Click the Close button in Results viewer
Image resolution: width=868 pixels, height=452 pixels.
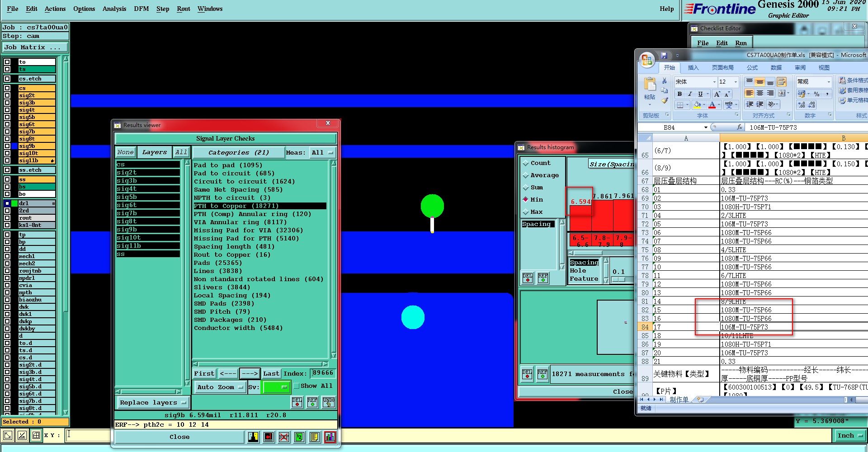(179, 437)
